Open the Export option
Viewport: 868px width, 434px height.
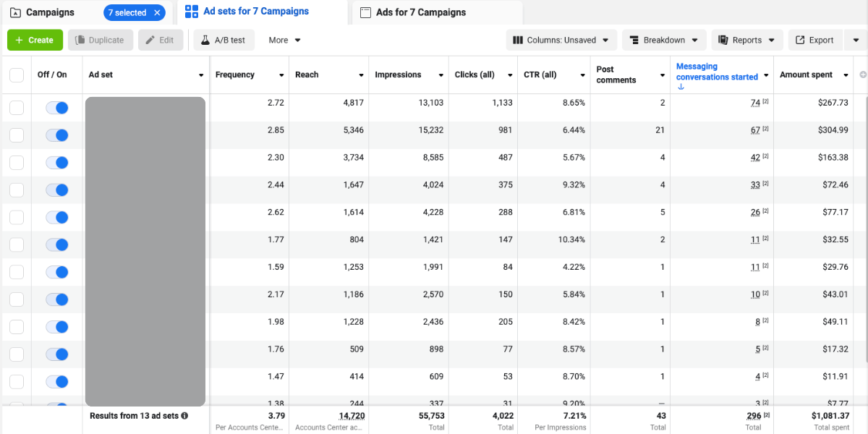(814, 41)
